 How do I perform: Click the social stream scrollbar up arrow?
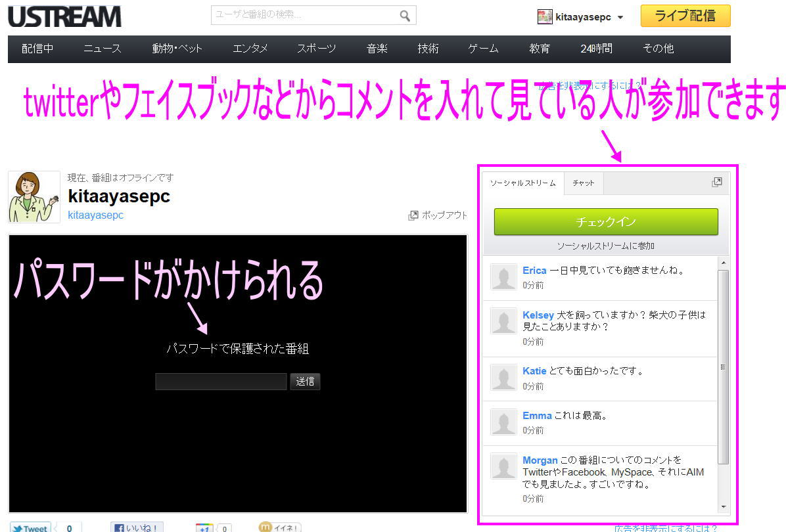point(724,263)
